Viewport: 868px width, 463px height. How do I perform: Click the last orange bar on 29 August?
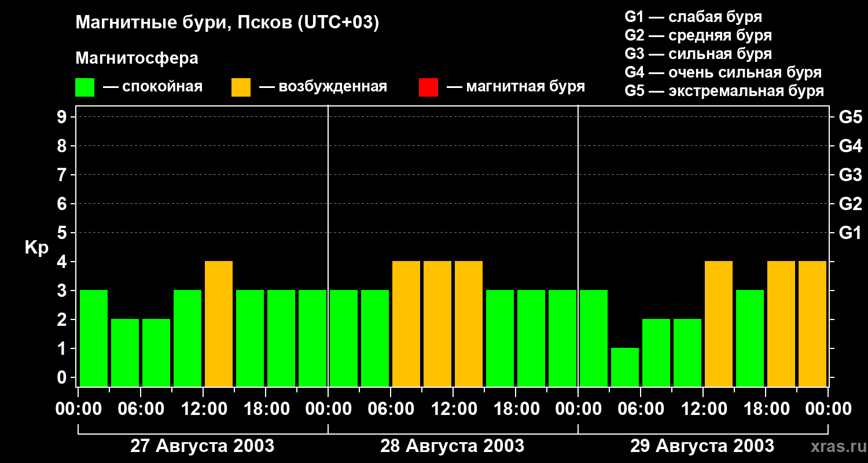[x=812, y=324]
